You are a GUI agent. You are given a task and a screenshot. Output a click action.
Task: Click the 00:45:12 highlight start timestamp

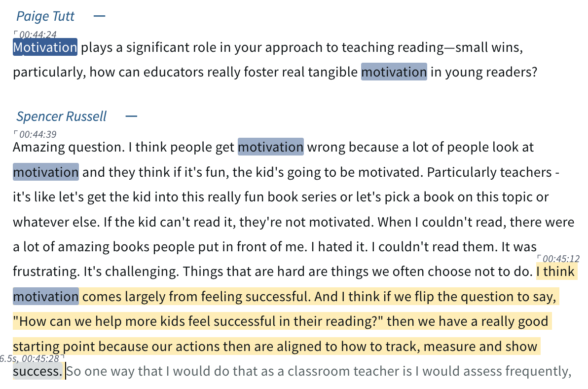561,259
